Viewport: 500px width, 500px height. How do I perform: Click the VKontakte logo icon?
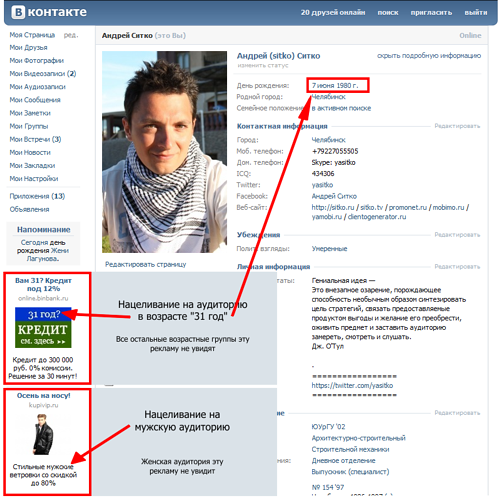tap(18, 12)
